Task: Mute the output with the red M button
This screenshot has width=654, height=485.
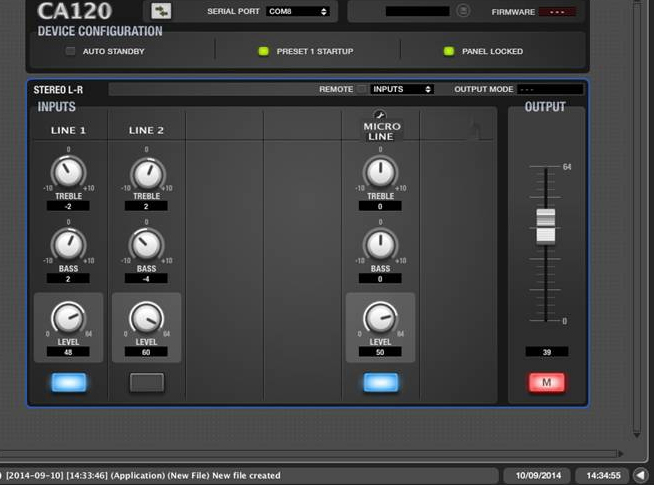Action: (546, 382)
